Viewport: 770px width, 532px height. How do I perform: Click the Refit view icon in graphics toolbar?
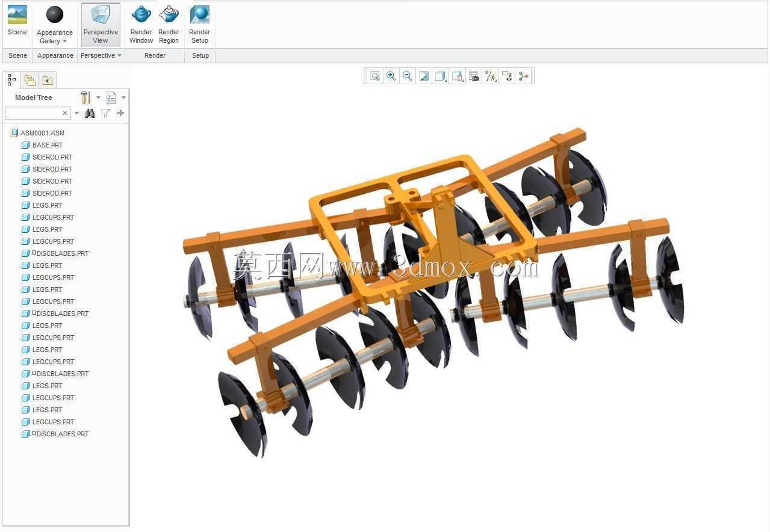point(375,76)
